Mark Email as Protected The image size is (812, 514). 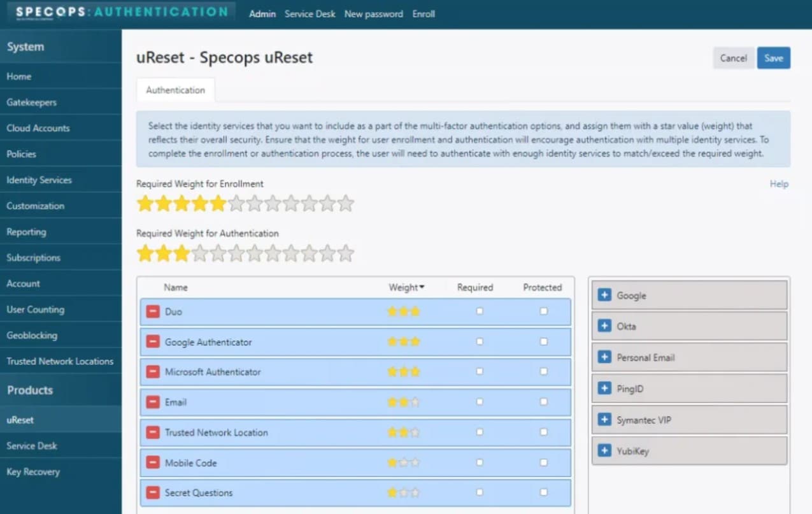click(x=543, y=402)
